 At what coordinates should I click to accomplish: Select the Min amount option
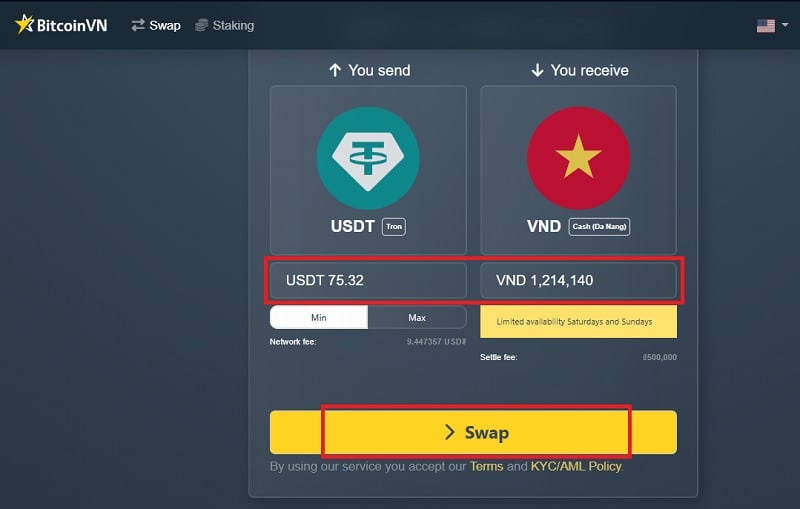click(319, 318)
